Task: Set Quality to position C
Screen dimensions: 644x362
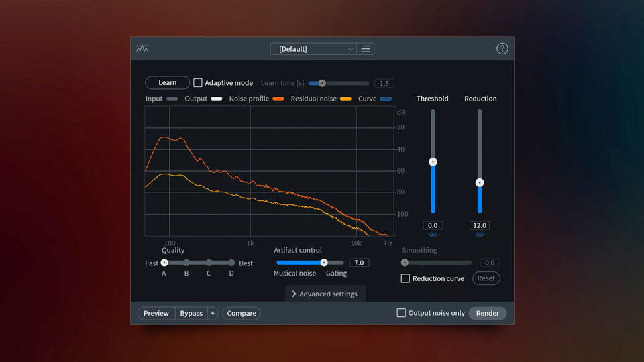Action: pyautogui.click(x=209, y=263)
